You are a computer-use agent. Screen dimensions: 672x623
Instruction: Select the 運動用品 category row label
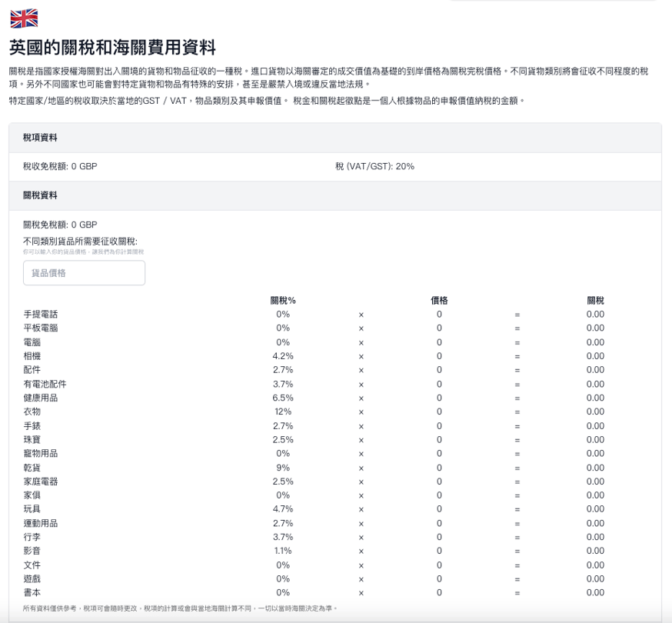[41, 523]
